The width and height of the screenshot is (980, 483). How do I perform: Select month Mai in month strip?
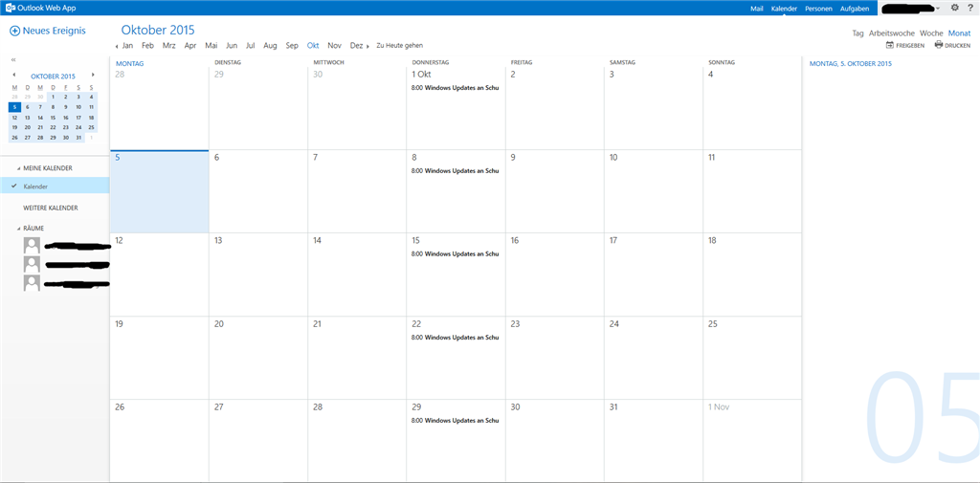(212, 46)
